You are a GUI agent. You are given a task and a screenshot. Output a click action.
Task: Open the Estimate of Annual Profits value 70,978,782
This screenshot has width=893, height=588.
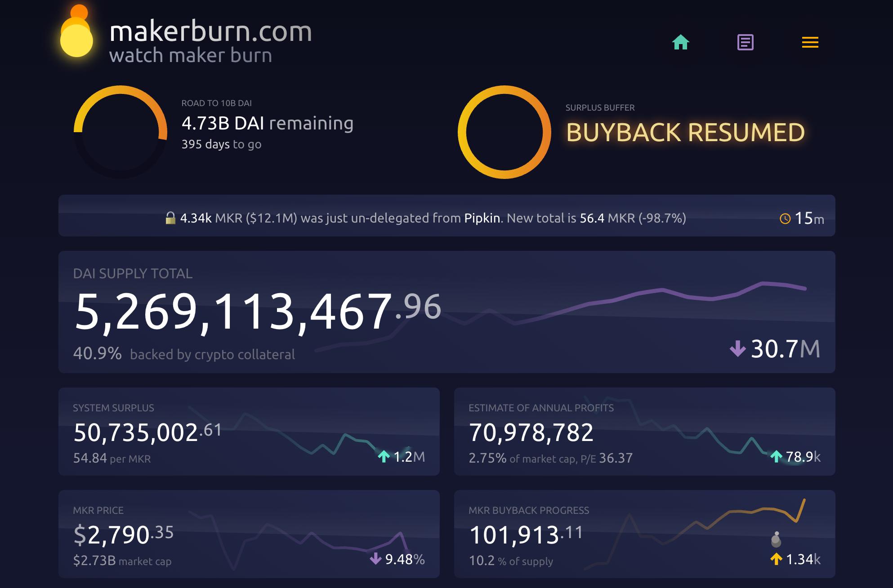coord(531,432)
